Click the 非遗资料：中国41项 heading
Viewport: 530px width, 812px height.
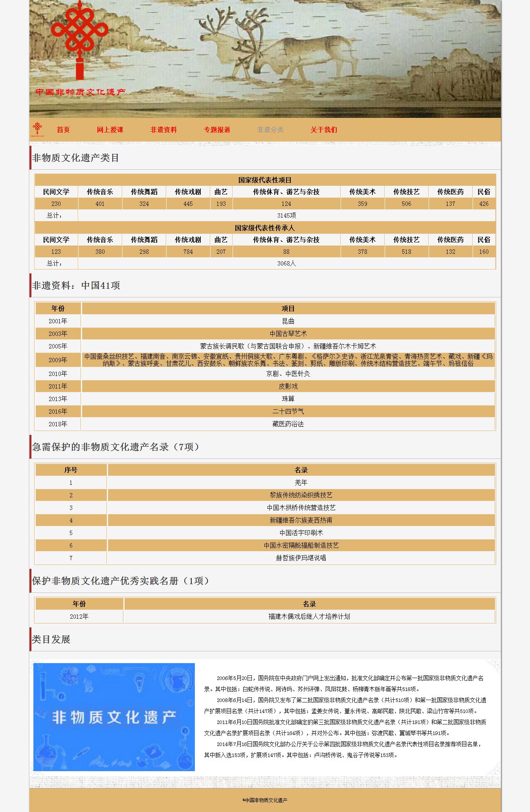tap(76, 286)
